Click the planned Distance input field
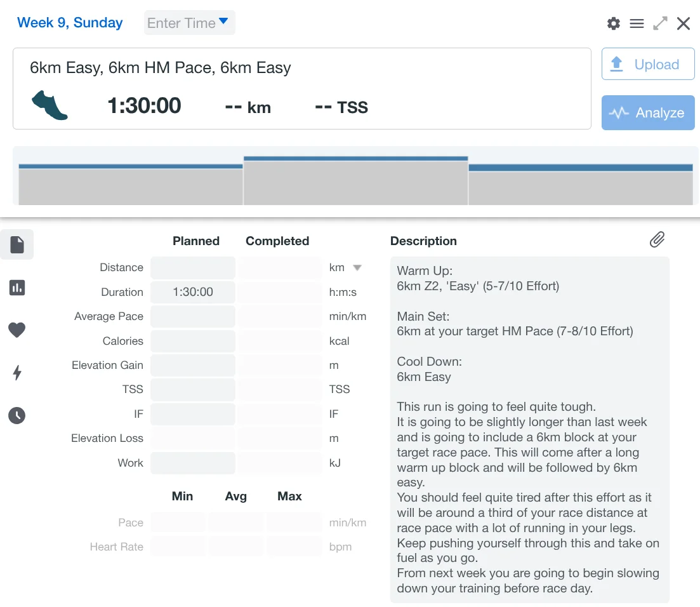Viewport: 700px width, 607px height. coord(193,268)
